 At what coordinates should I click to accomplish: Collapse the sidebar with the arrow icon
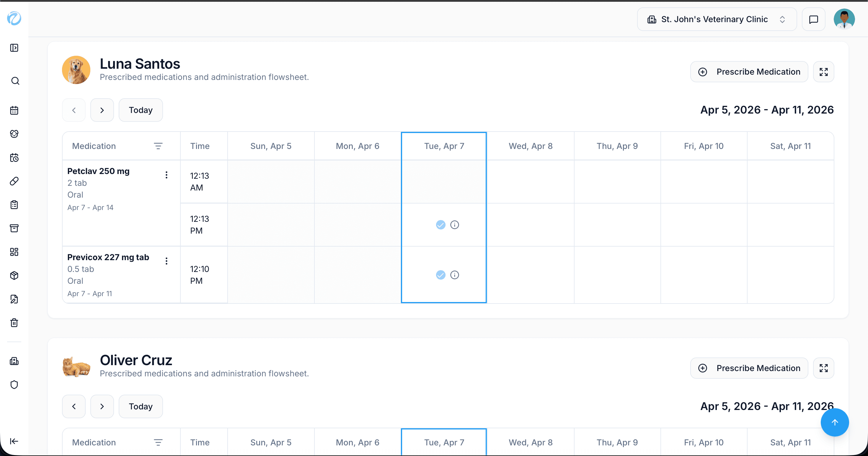point(14,441)
